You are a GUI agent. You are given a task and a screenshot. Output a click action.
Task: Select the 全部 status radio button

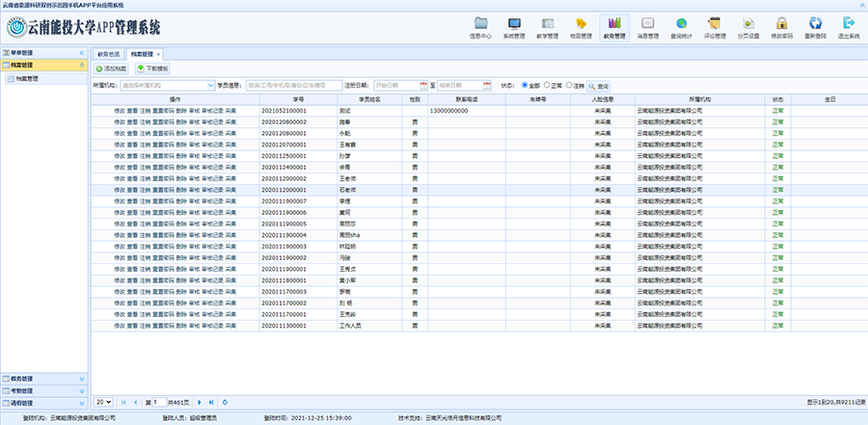tap(525, 85)
